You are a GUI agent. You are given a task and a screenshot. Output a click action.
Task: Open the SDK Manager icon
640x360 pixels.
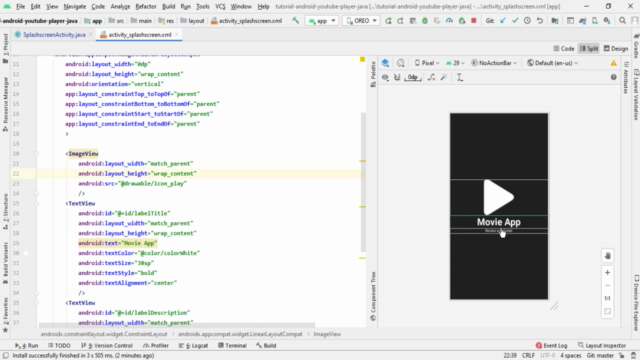607,20
